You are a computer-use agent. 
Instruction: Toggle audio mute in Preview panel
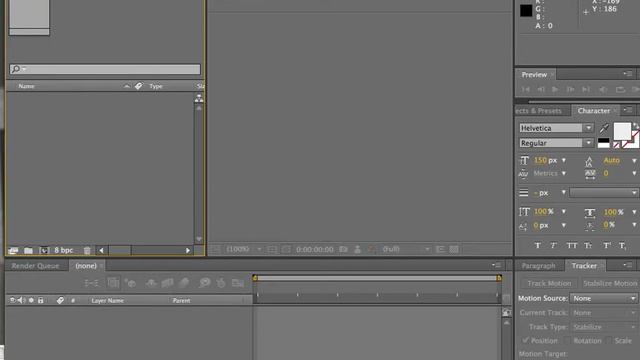[603, 89]
